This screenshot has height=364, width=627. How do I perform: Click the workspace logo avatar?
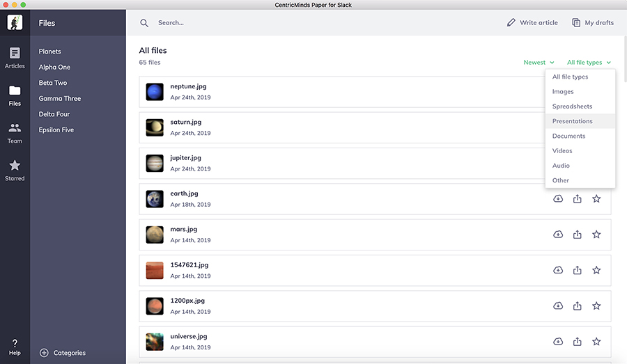coord(15,22)
